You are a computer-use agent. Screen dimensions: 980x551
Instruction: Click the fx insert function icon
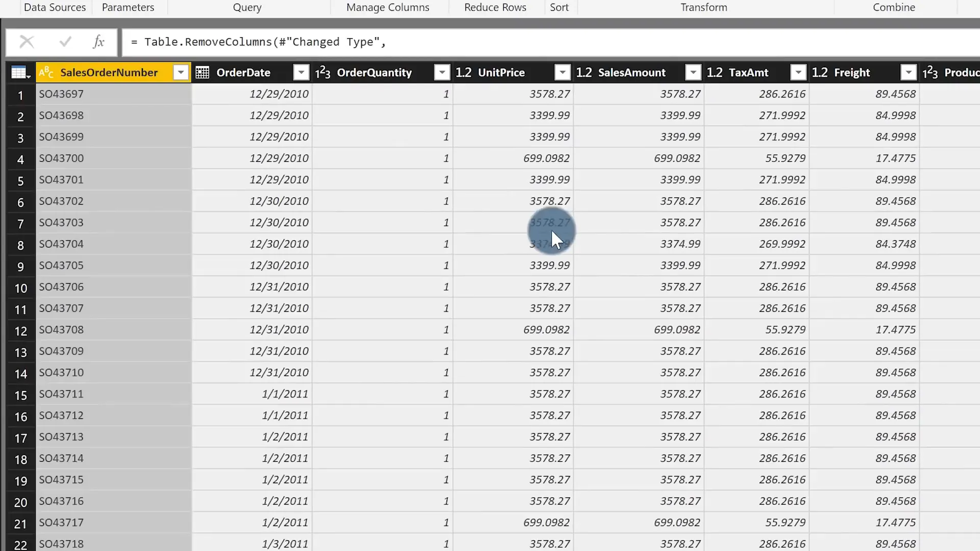(99, 42)
